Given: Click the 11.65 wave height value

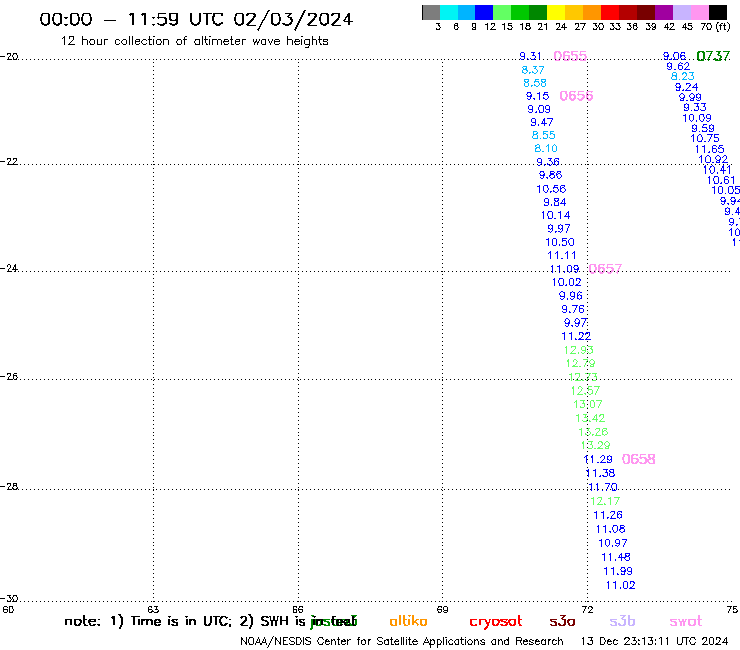Looking at the screenshot, I should tap(709, 150).
